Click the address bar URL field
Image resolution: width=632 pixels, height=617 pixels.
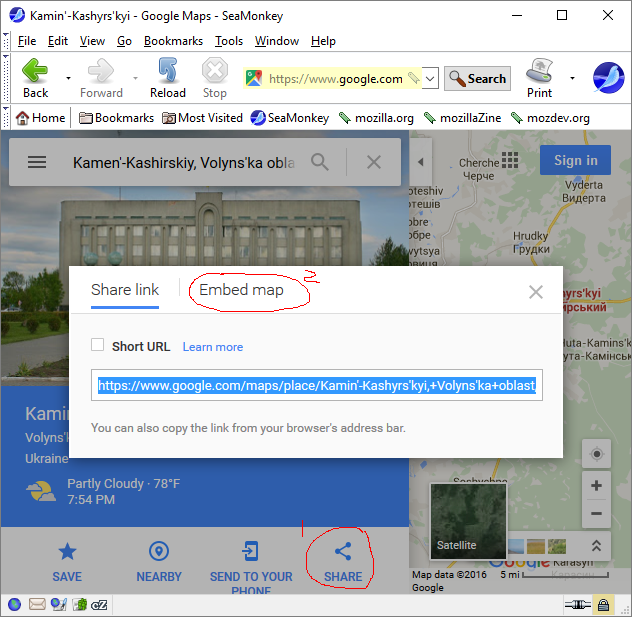pyautogui.click(x=335, y=79)
